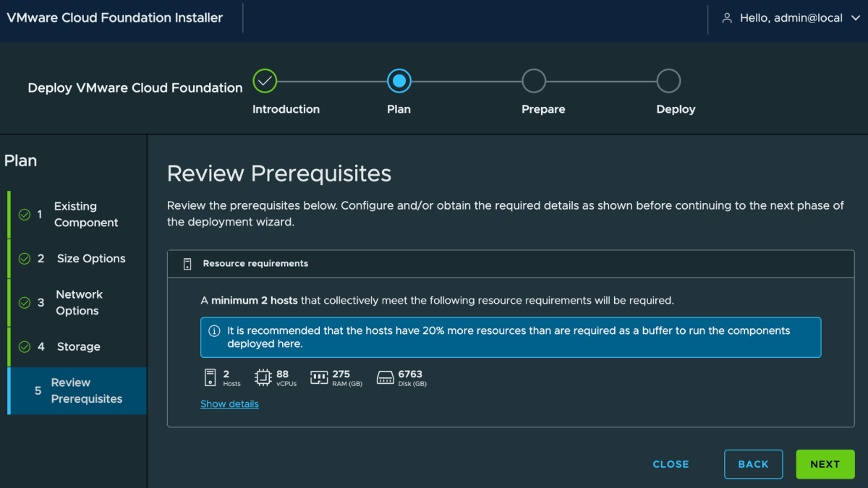Click the Disk drive icon next to 6763
Viewport: 868px width, 488px height.
385,377
